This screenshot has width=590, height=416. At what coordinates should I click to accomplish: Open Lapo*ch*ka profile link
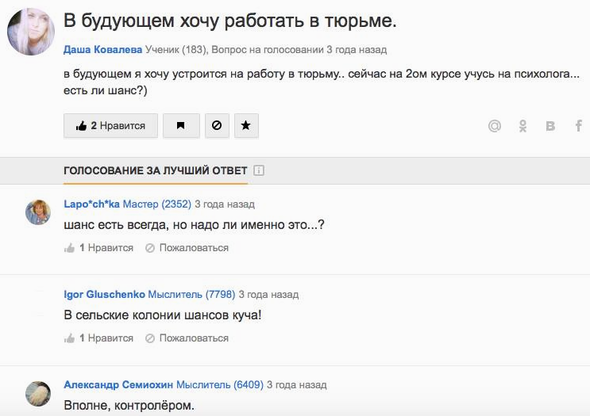pos(91,204)
